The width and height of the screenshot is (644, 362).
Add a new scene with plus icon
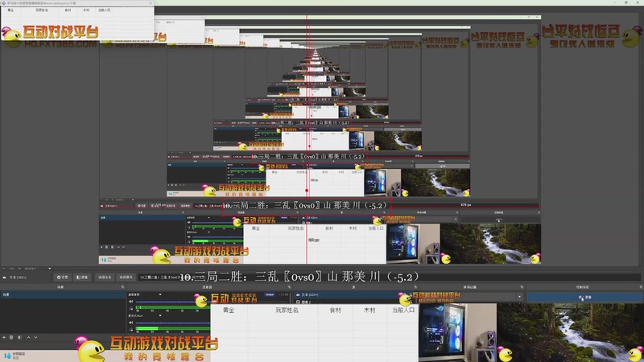(x=4, y=337)
